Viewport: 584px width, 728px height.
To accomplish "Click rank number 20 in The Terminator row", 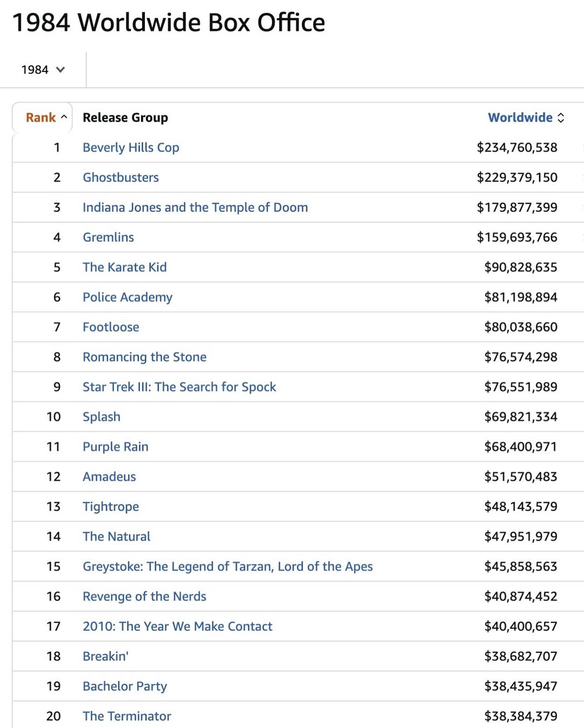I will (54, 716).
